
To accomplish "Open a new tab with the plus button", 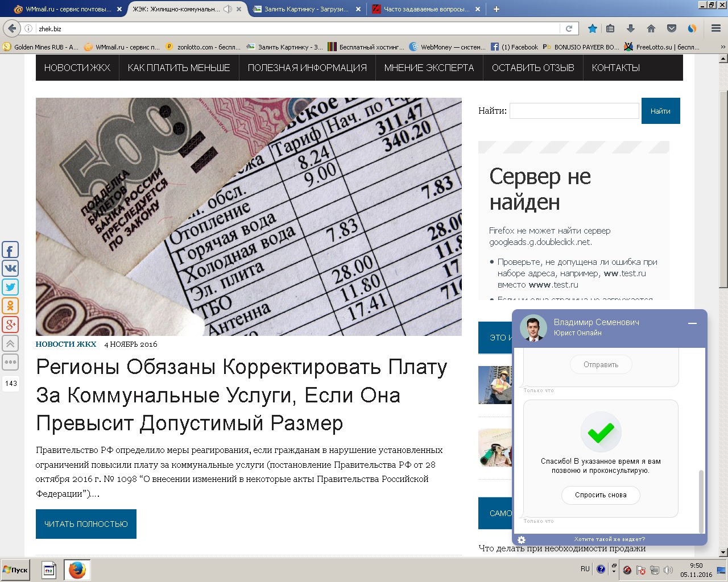I will pos(496,9).
